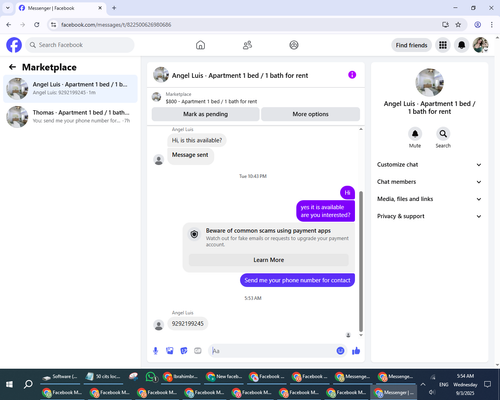Select the Thomas apartment conversation
Image resolution: width=500 pixels, height=400 pixels.
point(70,117)
